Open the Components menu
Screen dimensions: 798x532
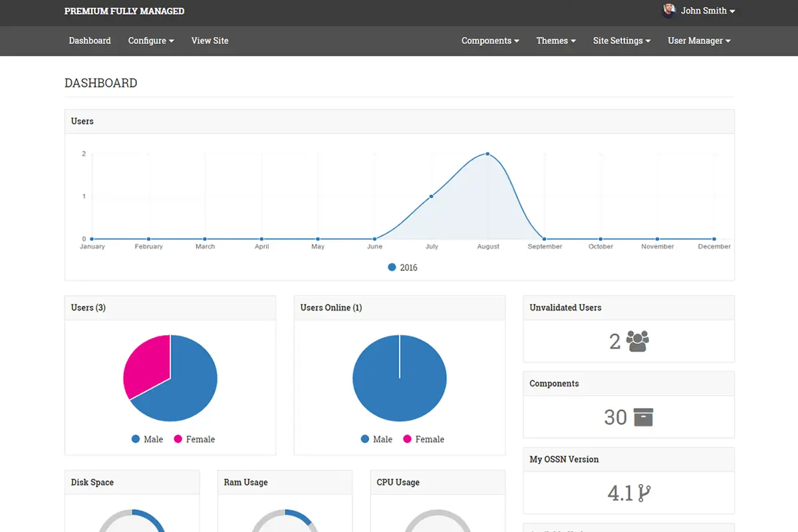[490, 41]
